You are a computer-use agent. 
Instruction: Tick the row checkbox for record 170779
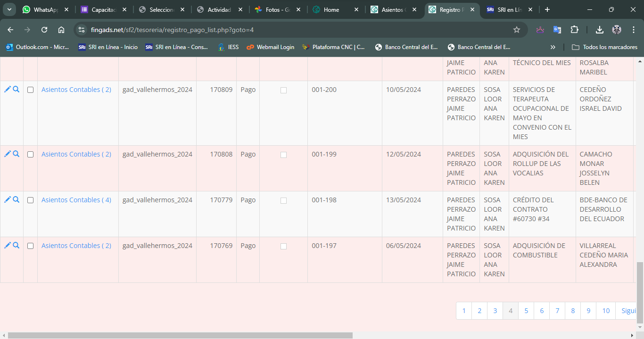[31, 200]
